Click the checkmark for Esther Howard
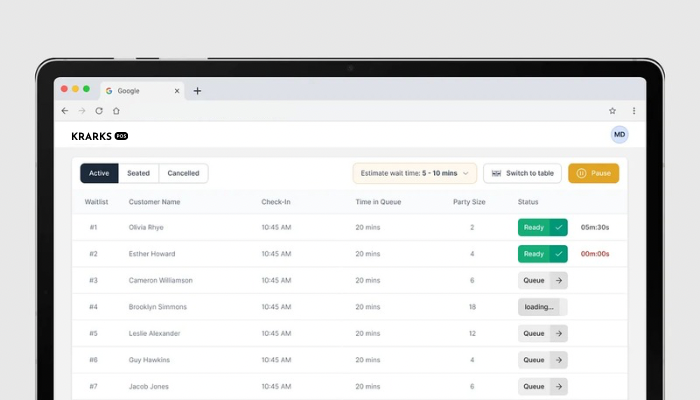The width and height of the screenshot is (700, 400). [559, 254]
